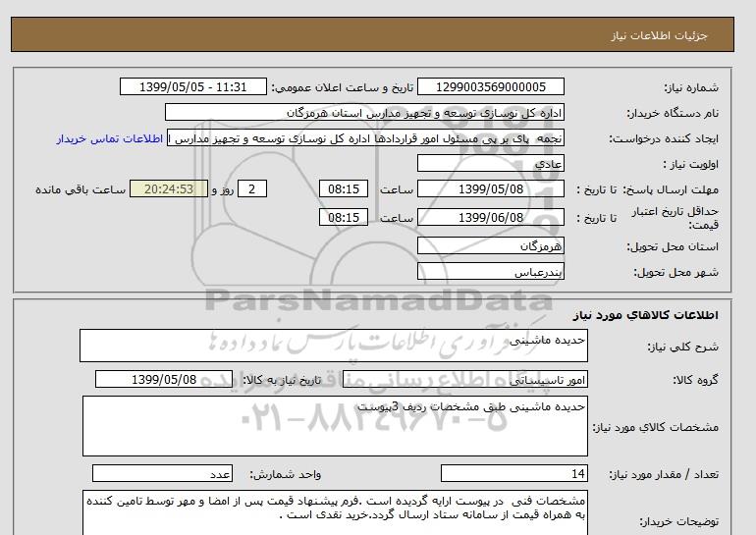This screenshot has height=535, width=756.
Task: Open the buyer contact info link اطلاعات تماس خریدار
Action: 109,138
